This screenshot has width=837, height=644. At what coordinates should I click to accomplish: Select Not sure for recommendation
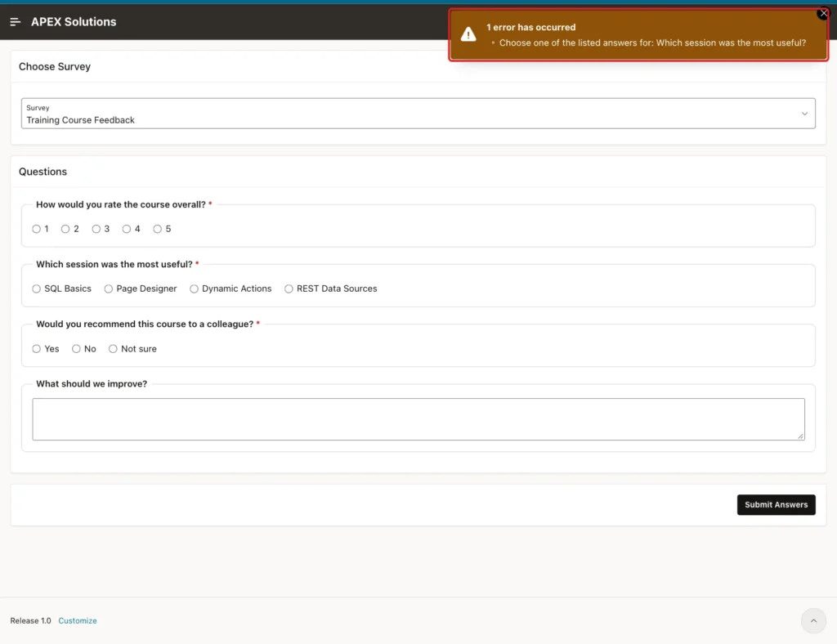click(x=113, y=349)
